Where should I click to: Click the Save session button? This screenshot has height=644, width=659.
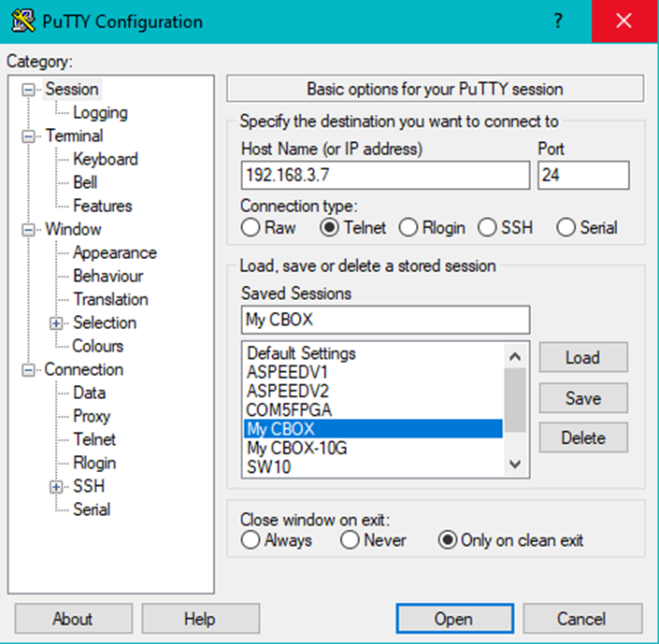[x=583, y=397]
